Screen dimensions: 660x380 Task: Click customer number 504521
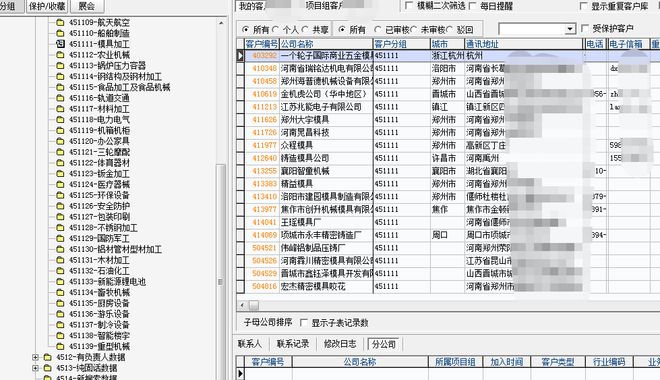coord(264,248)
